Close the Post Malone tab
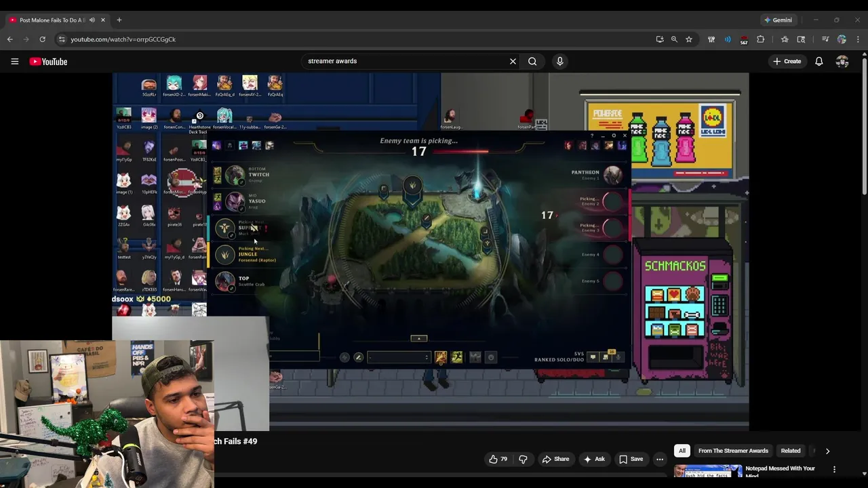This screenshot has height=488, width=868. click(103, 20)
